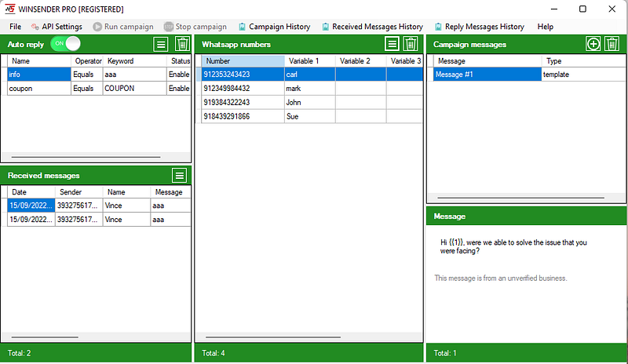Click the Campaign Message column header
Viewport: 628px width, 364px height.
click(487, 61)
